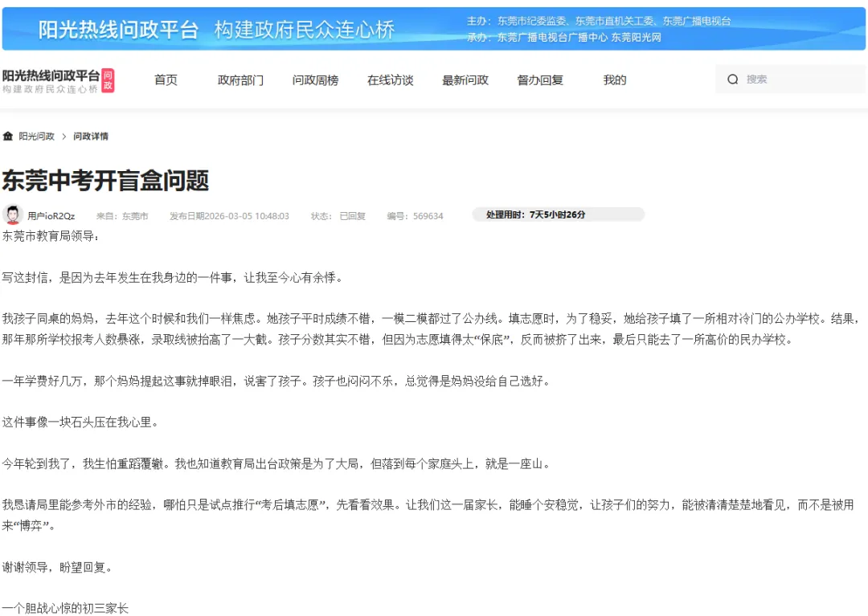Viewport: 868px width, 616px height.
Task: Click the post title 东莞中考开盲盒问题
Action: point(104,182)
